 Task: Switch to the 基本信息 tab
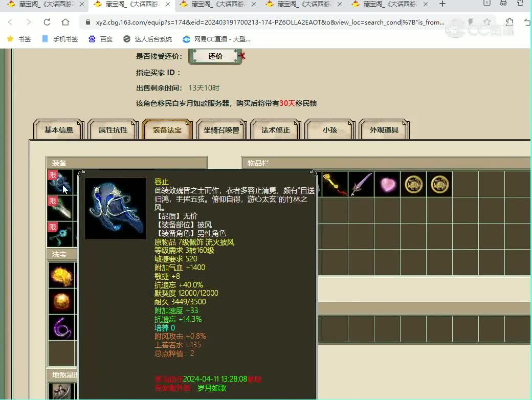(59, 129)
